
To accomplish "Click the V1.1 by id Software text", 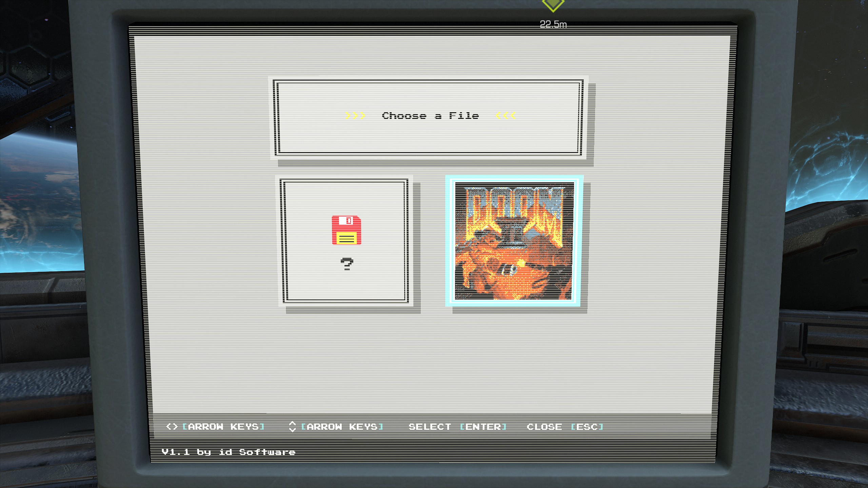I will [x=228, y=452].
